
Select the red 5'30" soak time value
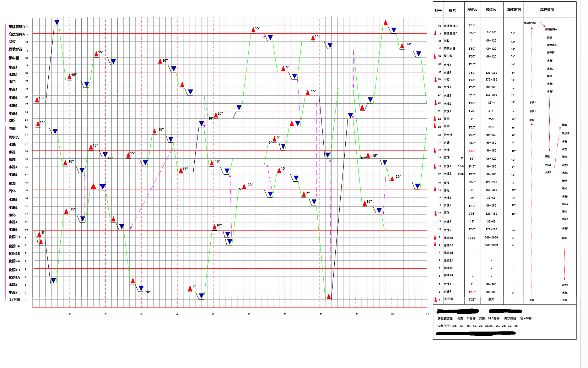(472, 151)
